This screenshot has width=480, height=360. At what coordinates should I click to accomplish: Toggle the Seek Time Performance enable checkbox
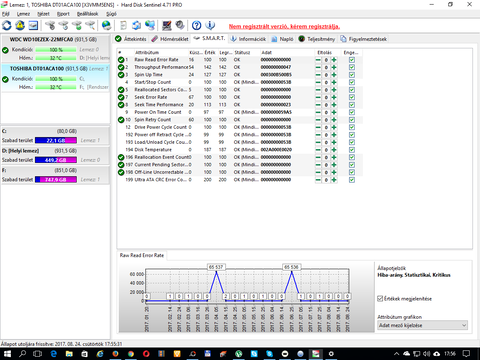pyautogui.click(x=352, y=105)
